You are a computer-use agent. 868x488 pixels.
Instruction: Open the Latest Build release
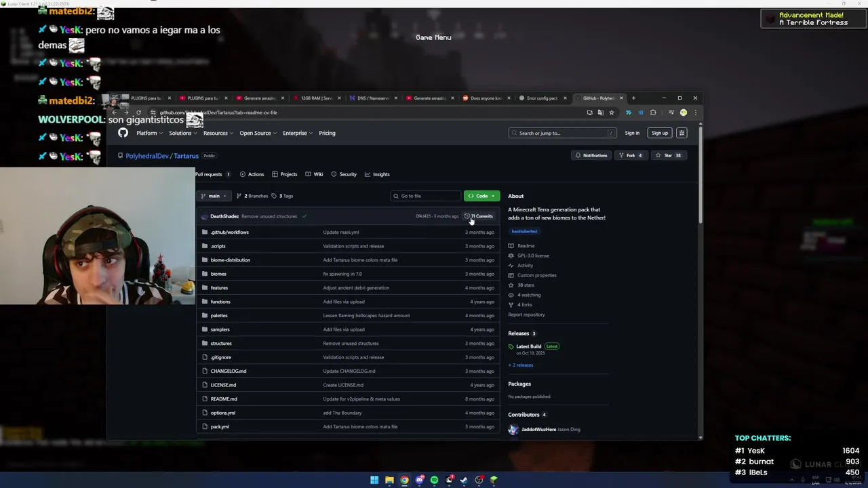point(528,346)
